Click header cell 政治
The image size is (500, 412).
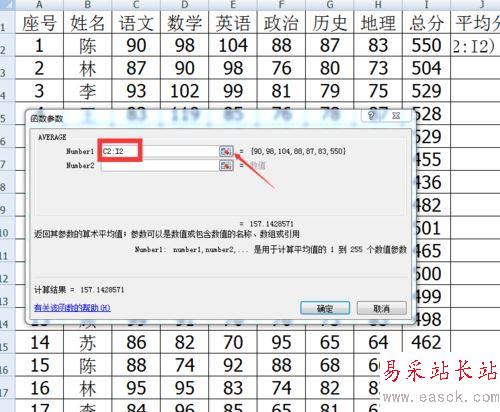(x=281, y=23)
